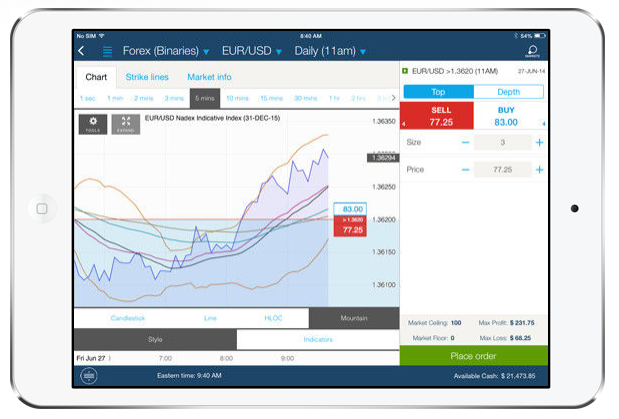The width and height of the screenshot is (619, 419).
Task: Select the Top view toggle
Action: 437,91
